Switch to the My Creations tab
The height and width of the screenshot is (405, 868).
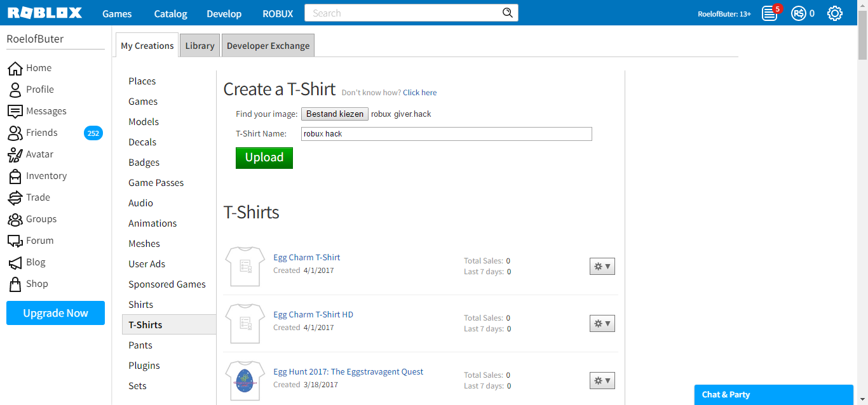[147, 46]
